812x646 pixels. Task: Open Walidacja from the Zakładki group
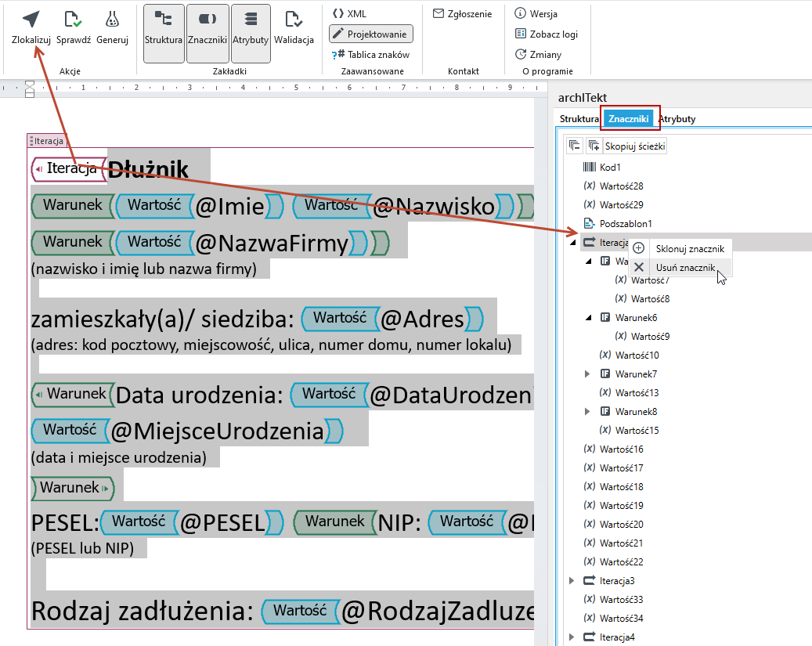pyautogui.click(x=294, y=27)
